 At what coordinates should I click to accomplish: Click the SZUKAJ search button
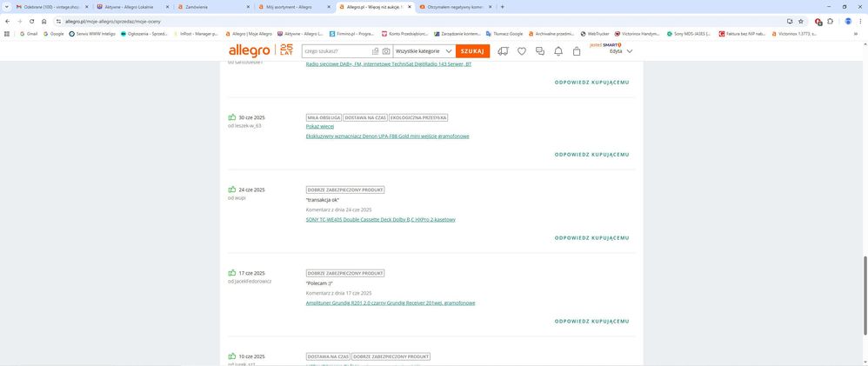(x=473, y=51)
